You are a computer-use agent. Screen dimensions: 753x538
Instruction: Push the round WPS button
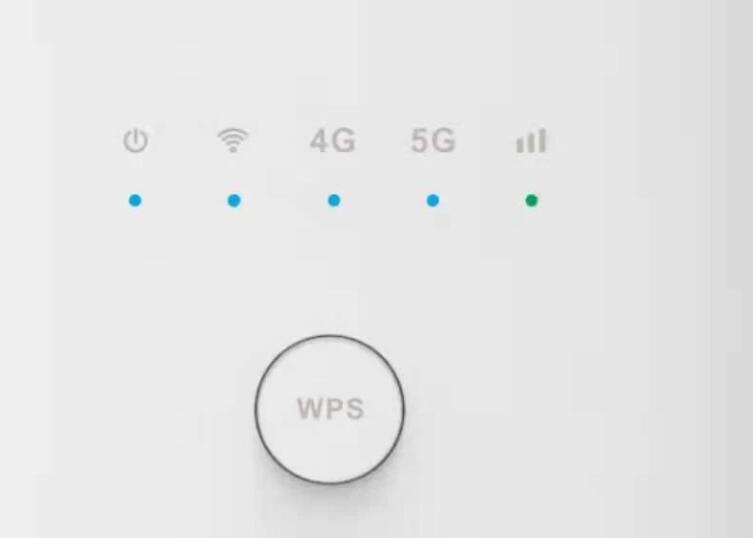[329, 409]
